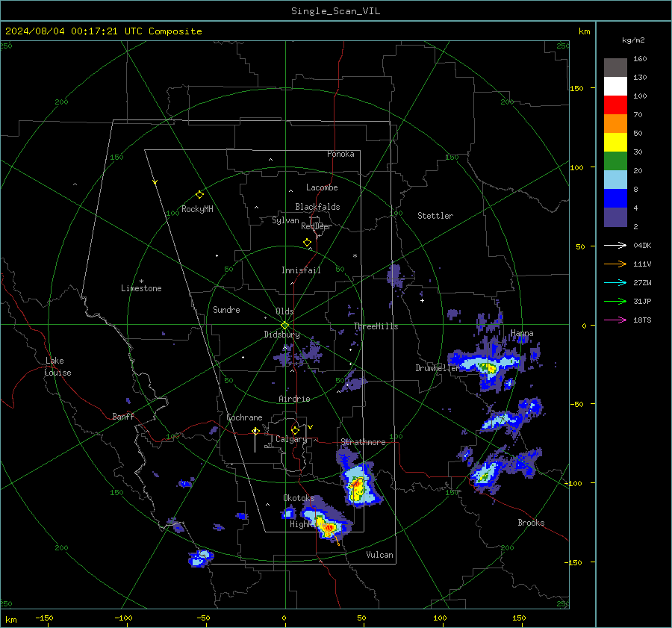This screenshot has width=672, height=628.
Task: Click the Okotoks label
Action: [x=299, y=498]
